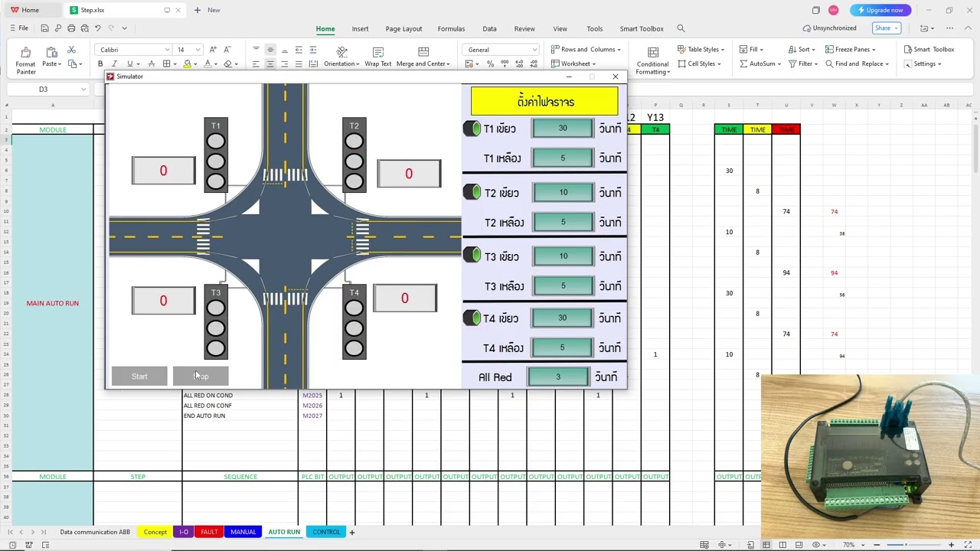The width and height of the screenshot is (980, 551).
Task: Click the zoom in plus icon in status bar
Action: point(951,545)
